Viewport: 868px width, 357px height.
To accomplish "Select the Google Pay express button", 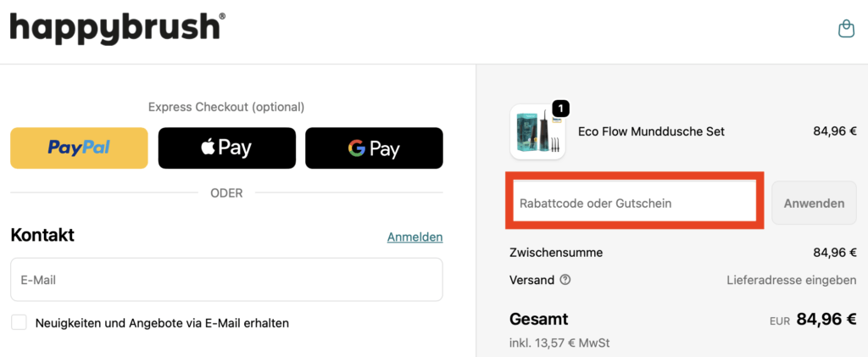I will pos(374,148).
